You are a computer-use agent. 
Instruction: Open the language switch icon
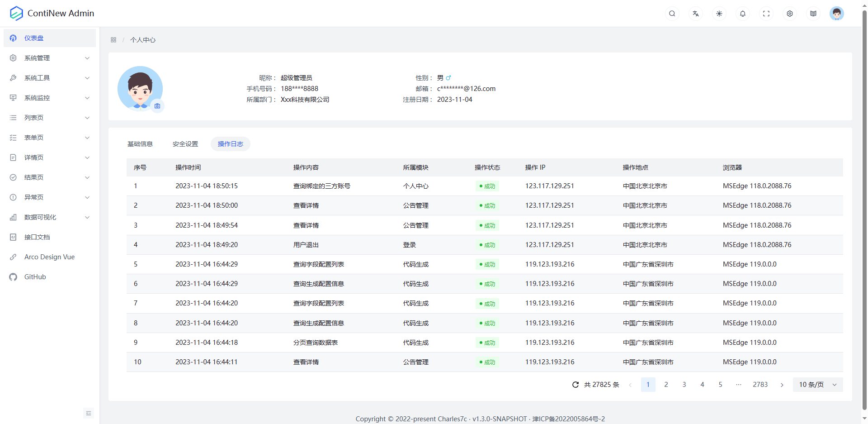click(696, 14)
